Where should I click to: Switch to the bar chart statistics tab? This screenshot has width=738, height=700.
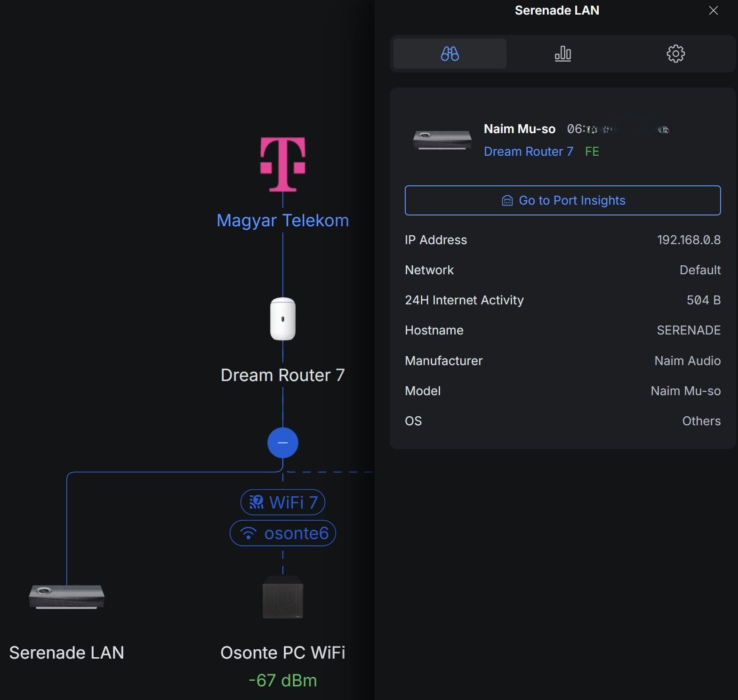(562, 54)
